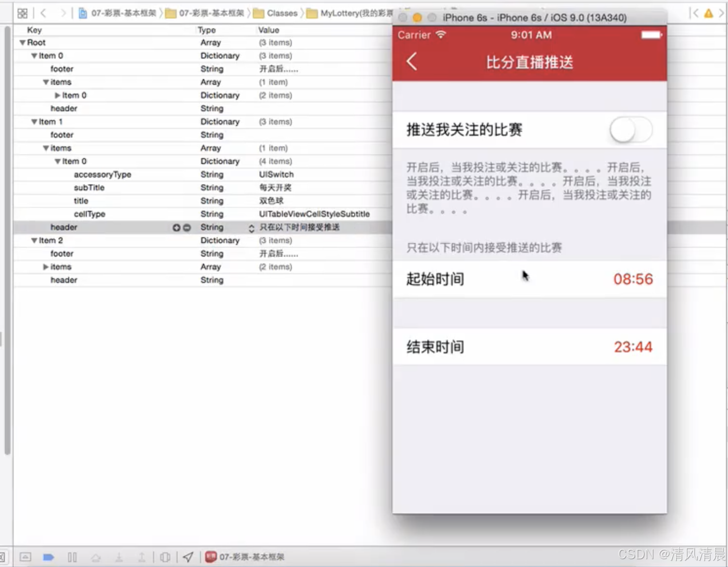Select the accessoryType row

[x=202, y=174]
